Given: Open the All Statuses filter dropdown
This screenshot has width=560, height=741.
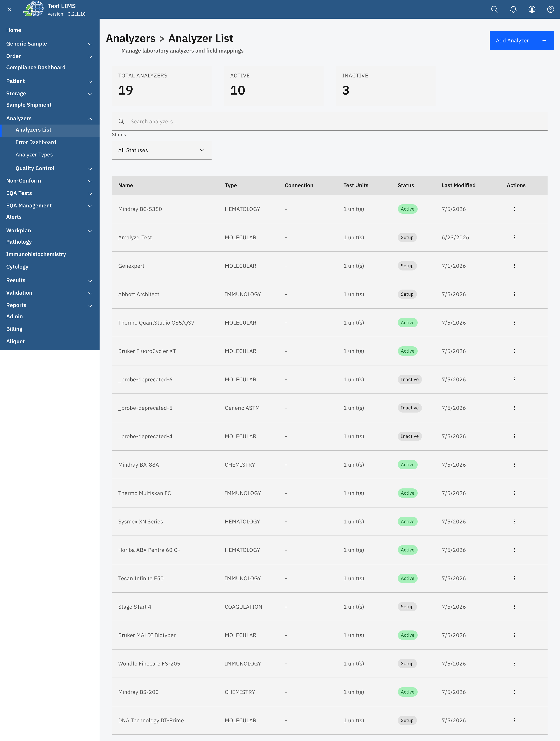Looking at the screenshot, I should 162,150.
